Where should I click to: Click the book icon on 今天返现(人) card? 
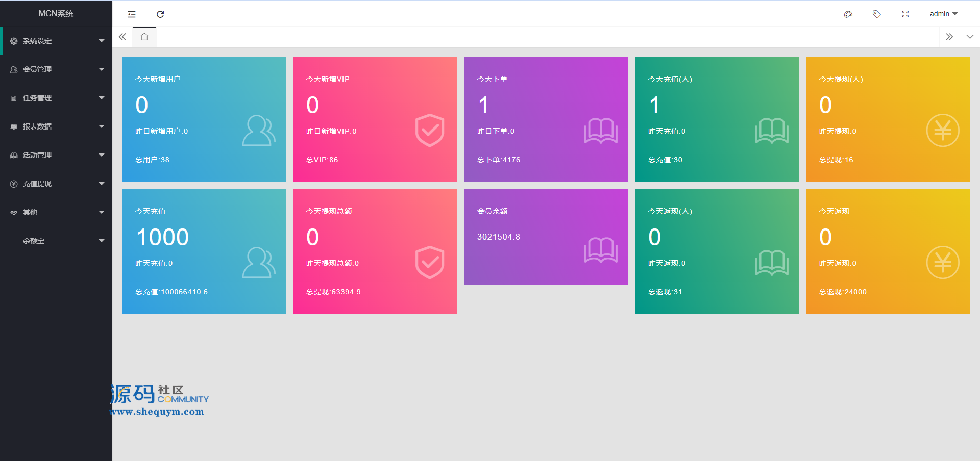coord(772,263)
